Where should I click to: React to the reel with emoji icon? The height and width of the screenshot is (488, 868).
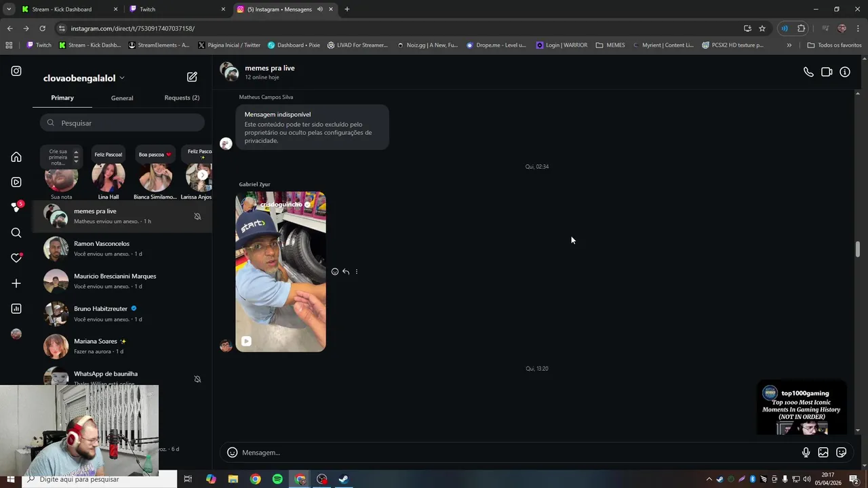pos(335,272)
